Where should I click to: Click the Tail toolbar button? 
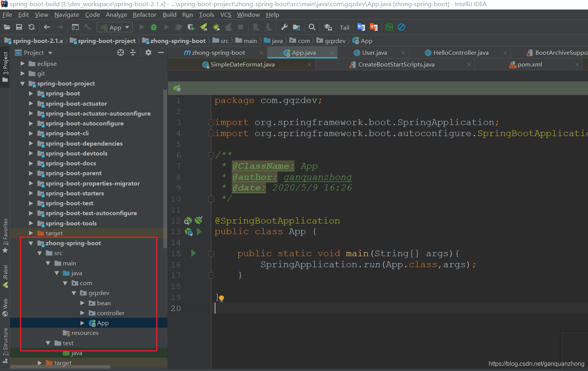(x=344, y=27)
